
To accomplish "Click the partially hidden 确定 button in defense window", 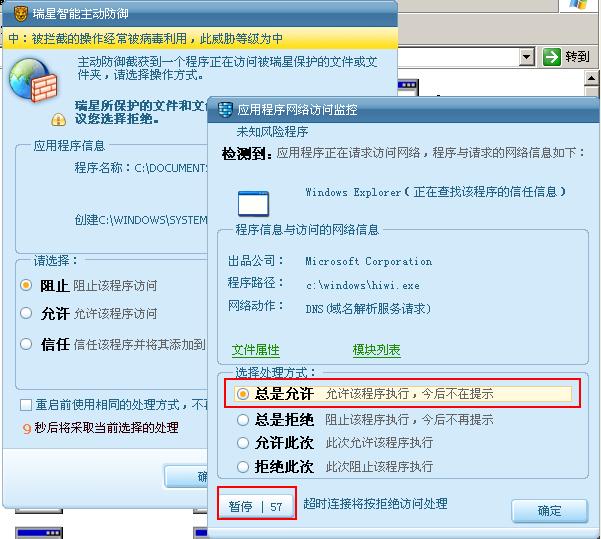I will [186, 476].
